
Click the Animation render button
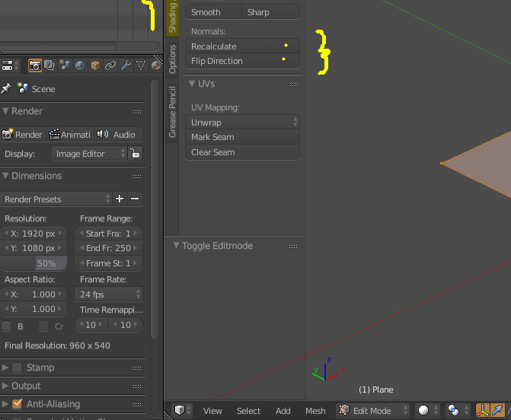point(70,135)
